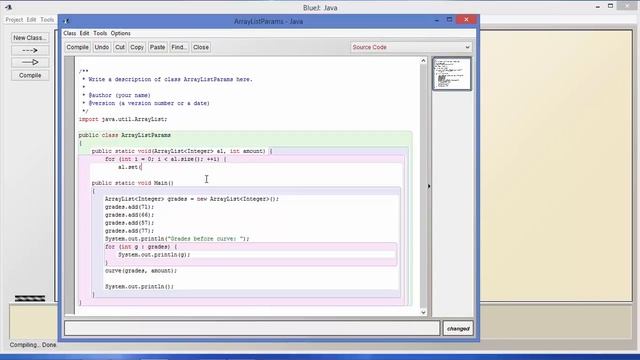Click the 'grades.add(66);' line

click(129, 215)
